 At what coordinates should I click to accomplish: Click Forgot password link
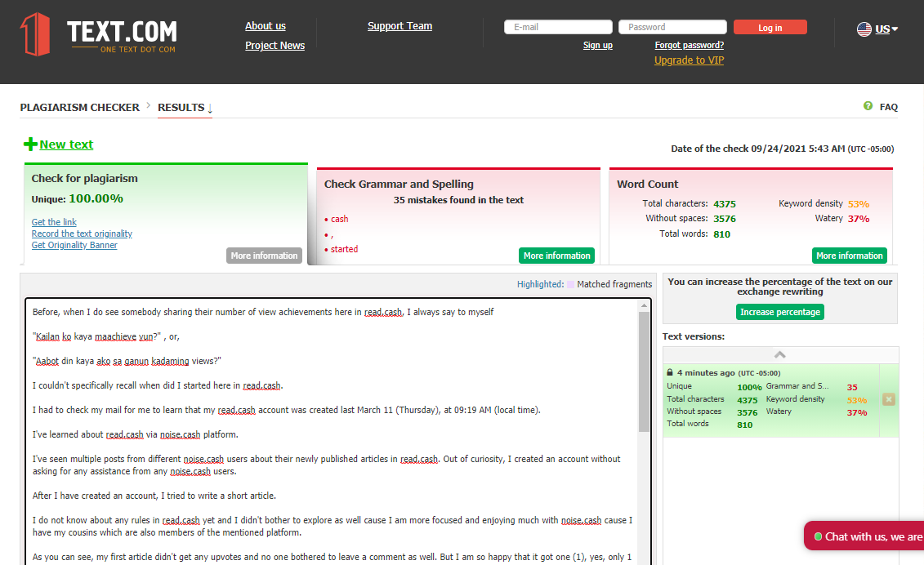(x=689, y=46)
